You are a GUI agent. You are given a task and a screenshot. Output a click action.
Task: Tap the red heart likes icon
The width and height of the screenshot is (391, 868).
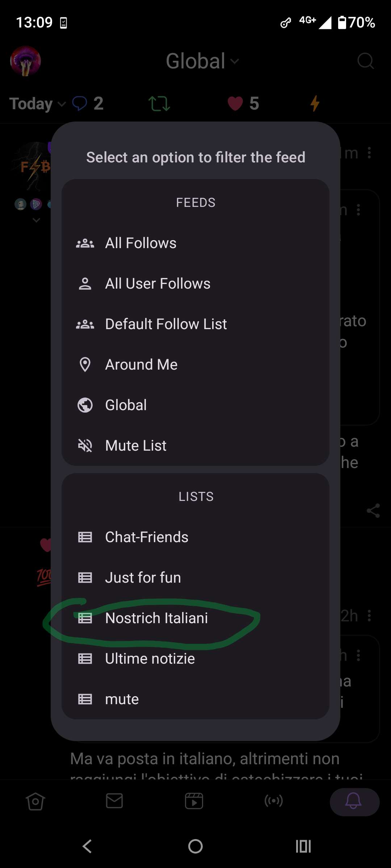click(x=235, y=103)
